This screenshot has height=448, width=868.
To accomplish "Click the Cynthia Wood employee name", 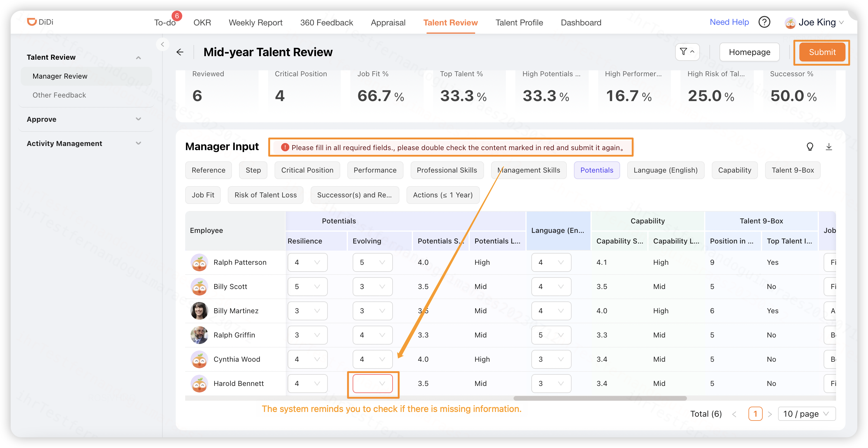I will point(237,359).
